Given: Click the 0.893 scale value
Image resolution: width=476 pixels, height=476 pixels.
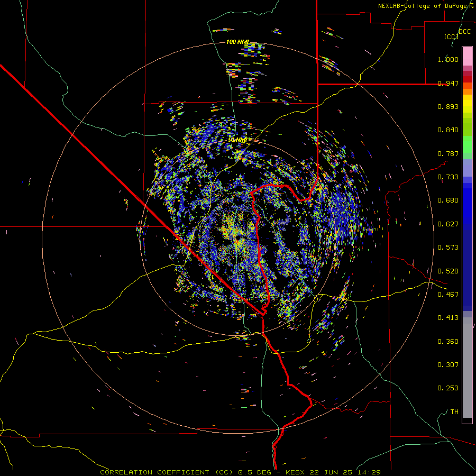Looking at the screenshot, I should (x=448, y=106).
